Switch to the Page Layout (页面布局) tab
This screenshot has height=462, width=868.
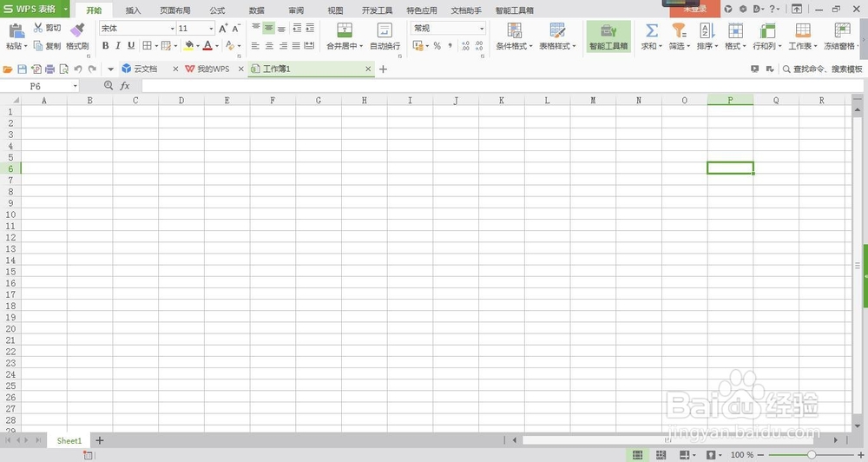tap(175, 10)
